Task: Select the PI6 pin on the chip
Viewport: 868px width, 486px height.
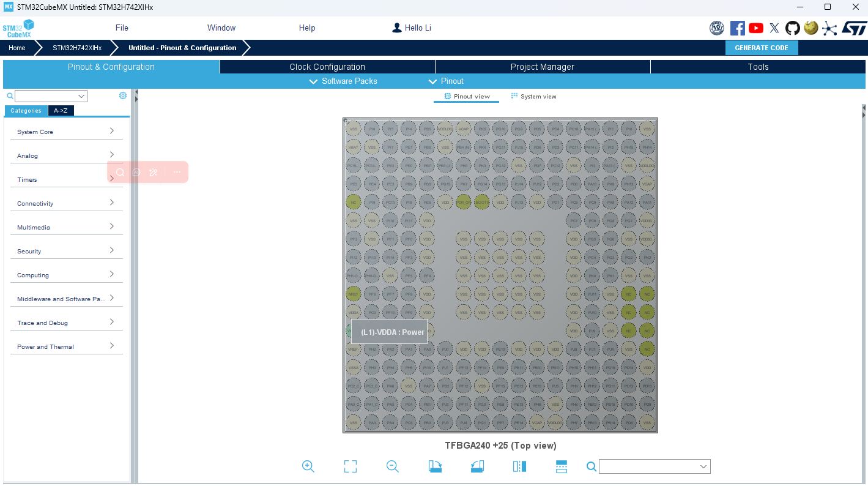Action: 372,129
